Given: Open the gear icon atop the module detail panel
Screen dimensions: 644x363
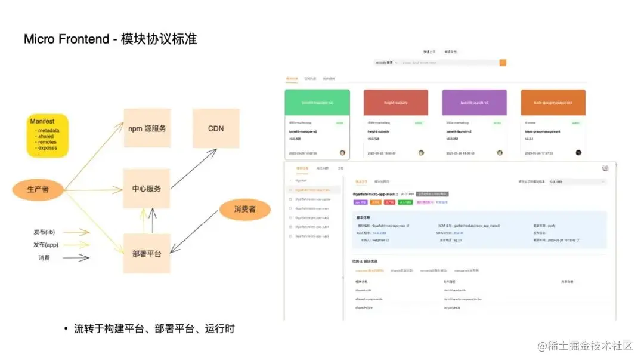Looking at the screenshot, I should click(x=605, y=167).
